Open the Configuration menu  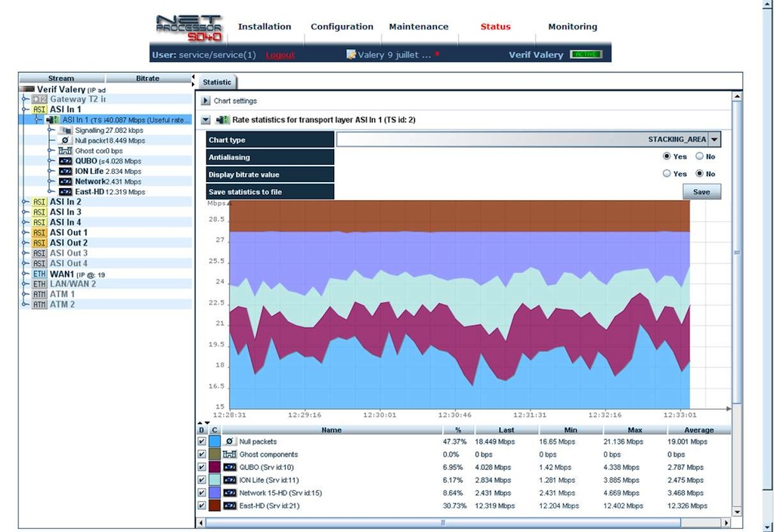(342, 26)
